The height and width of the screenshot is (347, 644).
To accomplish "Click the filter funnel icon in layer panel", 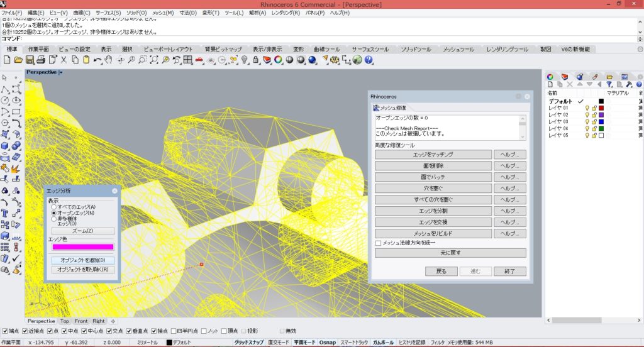I will click(609, 84).
